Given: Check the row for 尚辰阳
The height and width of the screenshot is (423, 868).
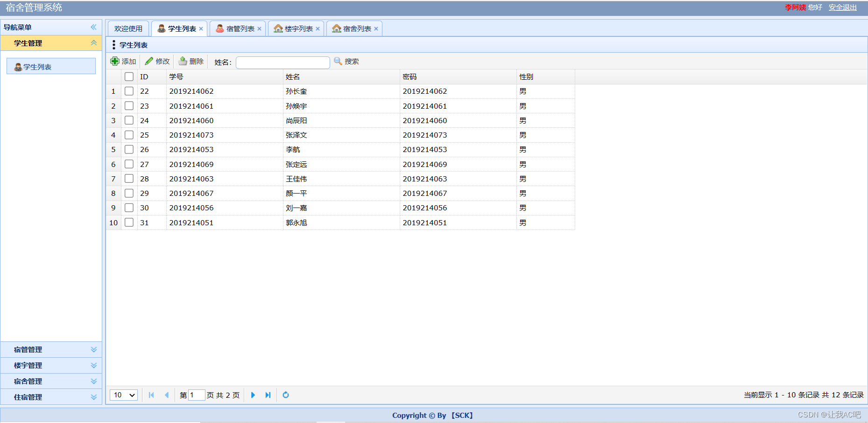Looking at the screenshot, I should pos(129,120).
